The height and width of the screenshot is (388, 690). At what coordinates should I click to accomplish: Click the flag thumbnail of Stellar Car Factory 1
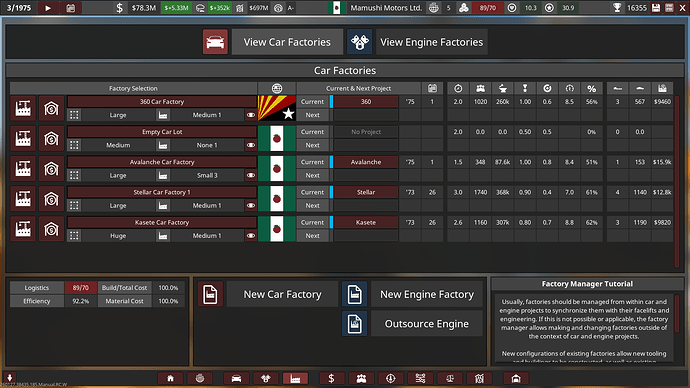click(277, 199)
